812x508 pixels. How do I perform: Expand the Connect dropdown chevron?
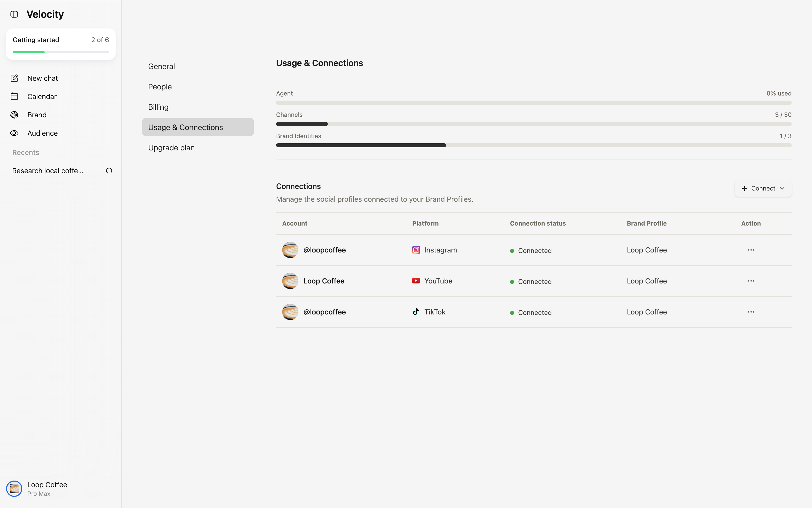tap(782, 188)
